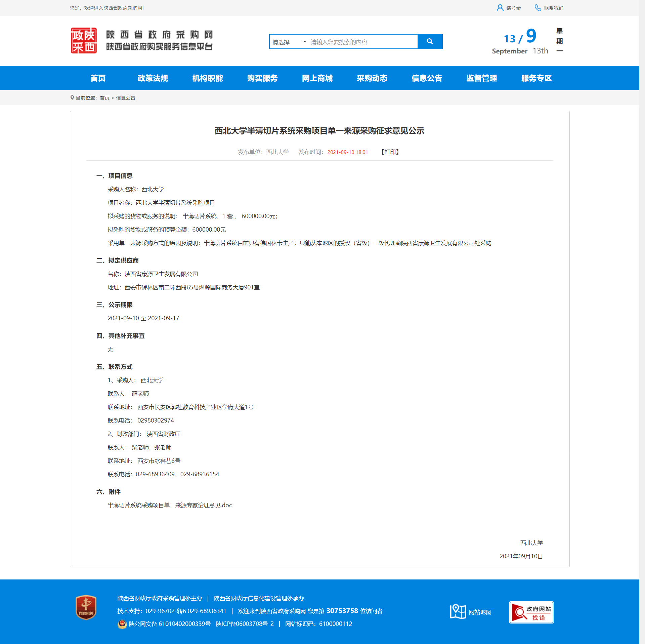The height and width of the screenshot is (644, 645).
Task: Click the location pin breadcrumb icon
Action: point(72,97)
